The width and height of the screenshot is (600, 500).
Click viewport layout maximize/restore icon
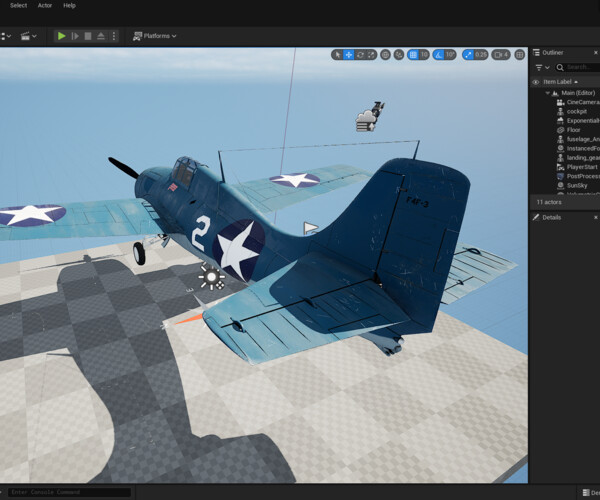point(519,55)
